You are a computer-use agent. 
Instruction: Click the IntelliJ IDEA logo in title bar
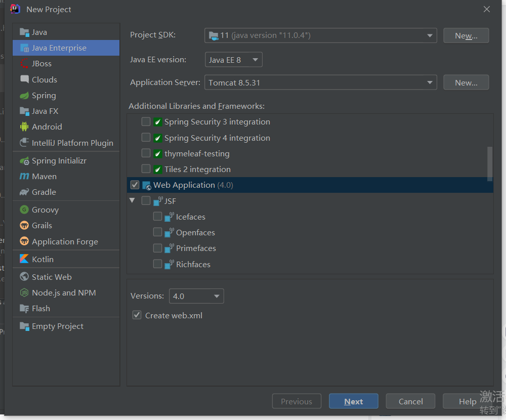pyautogui.click(x=15, y=9)
